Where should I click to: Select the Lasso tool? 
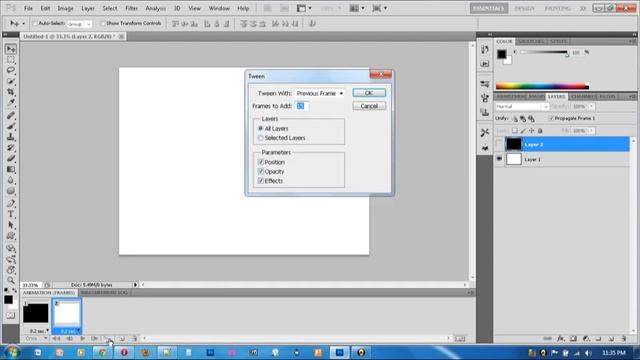coord(11,71)
